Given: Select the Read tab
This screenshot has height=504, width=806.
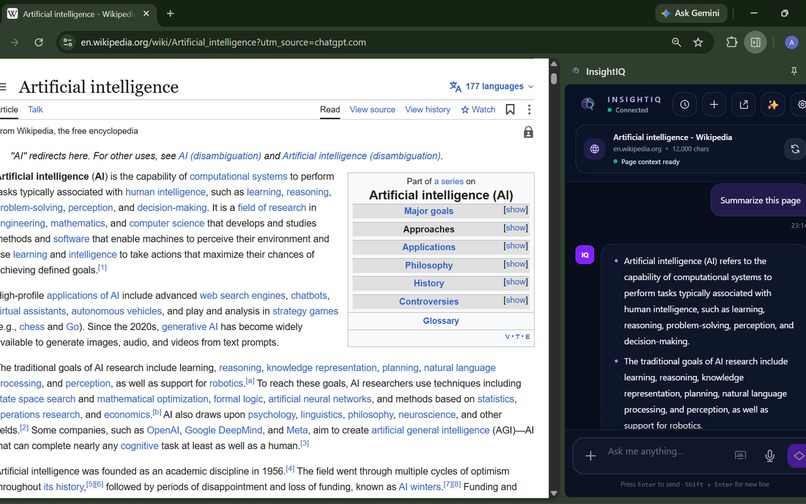Looking at the screenshot, I should pyautogui.click(x=329, y=110).
